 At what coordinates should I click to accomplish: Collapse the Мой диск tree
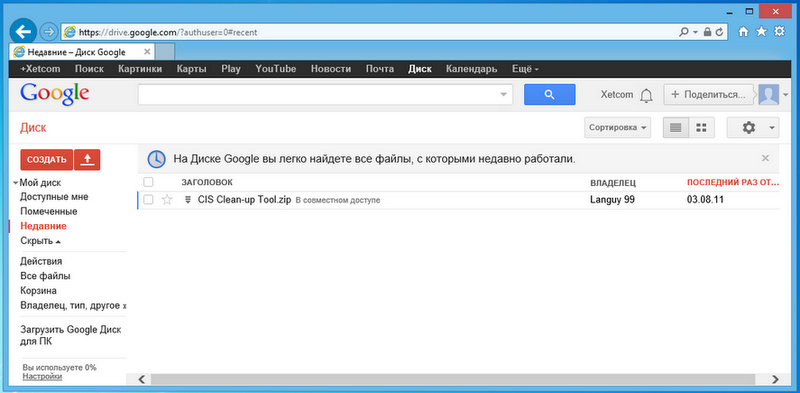coord(16,182)
